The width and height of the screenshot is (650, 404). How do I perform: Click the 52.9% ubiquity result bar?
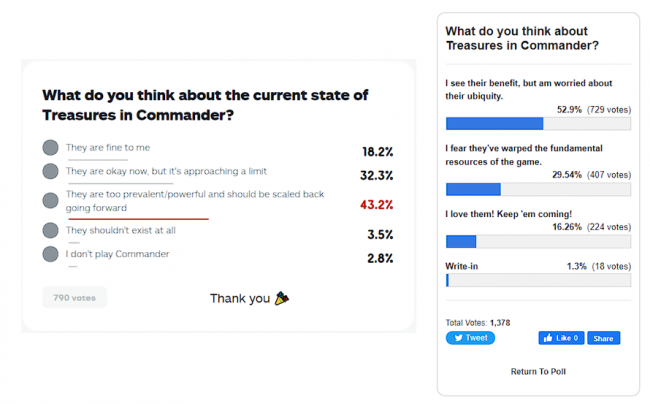click(538, 123)
